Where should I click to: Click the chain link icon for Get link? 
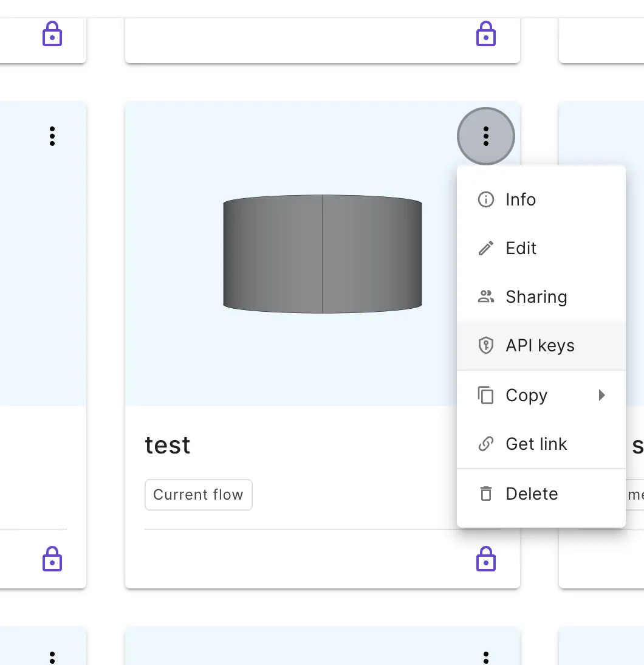[x=485, y=444]
